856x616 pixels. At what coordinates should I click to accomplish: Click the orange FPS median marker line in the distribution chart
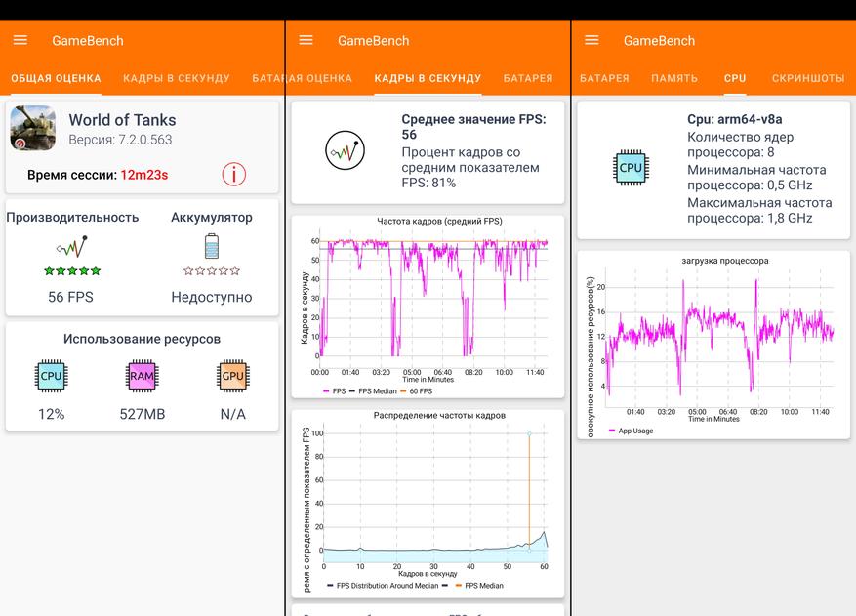[x=529, y=491]
